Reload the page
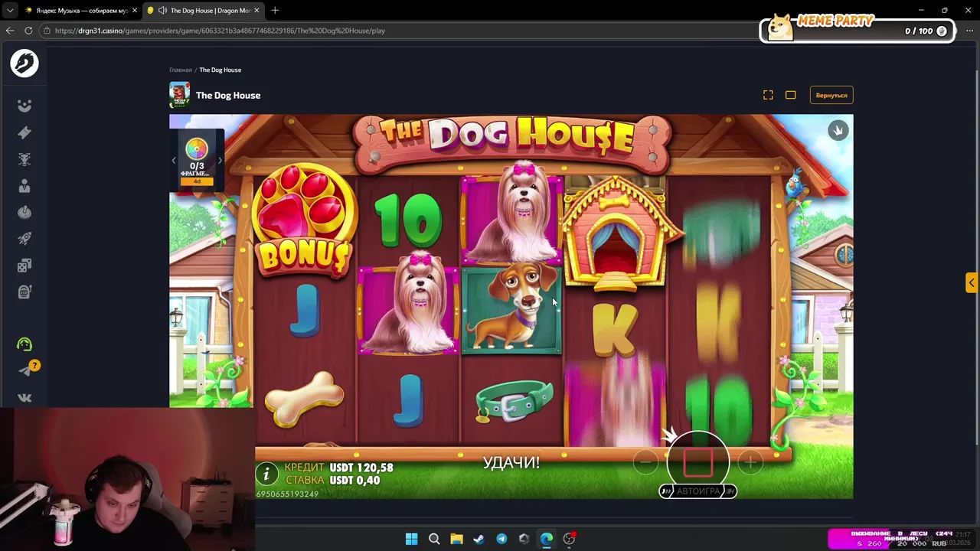 click(28, 31)
